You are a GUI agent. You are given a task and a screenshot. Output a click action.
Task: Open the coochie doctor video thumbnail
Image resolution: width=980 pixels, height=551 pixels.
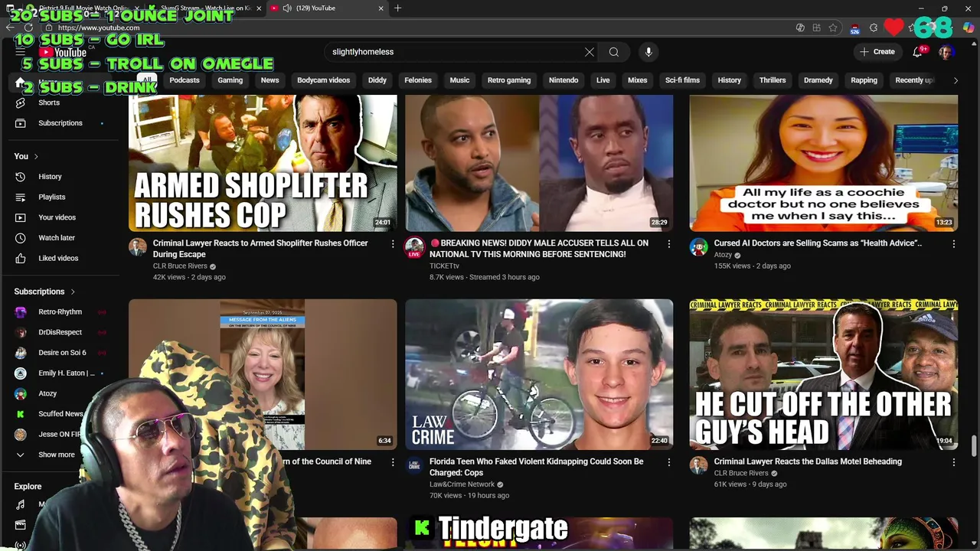coord(824,163)
